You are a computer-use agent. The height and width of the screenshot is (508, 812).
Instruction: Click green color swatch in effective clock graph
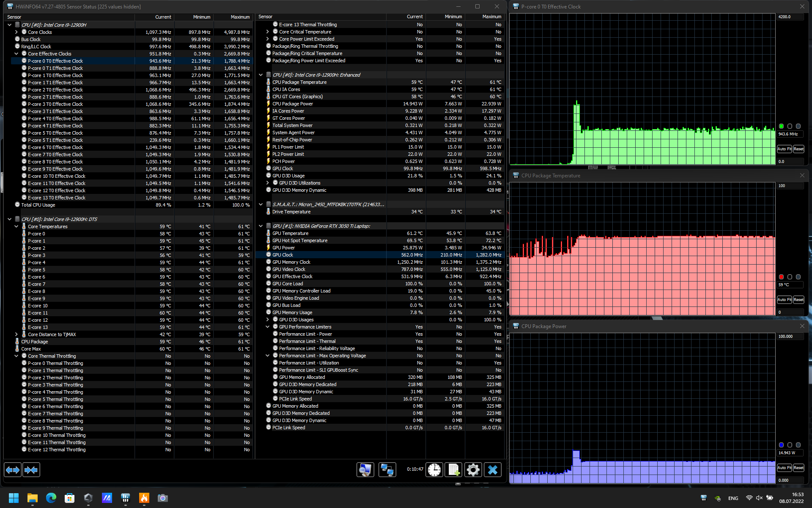(x=781, y=126)
